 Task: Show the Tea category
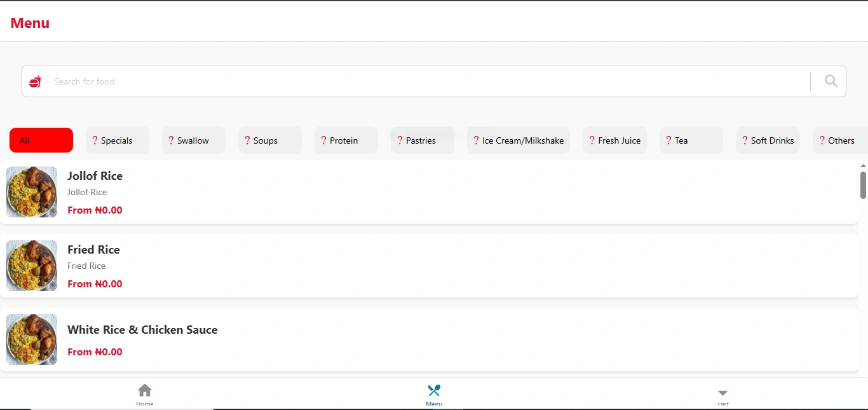coord(691,140)
